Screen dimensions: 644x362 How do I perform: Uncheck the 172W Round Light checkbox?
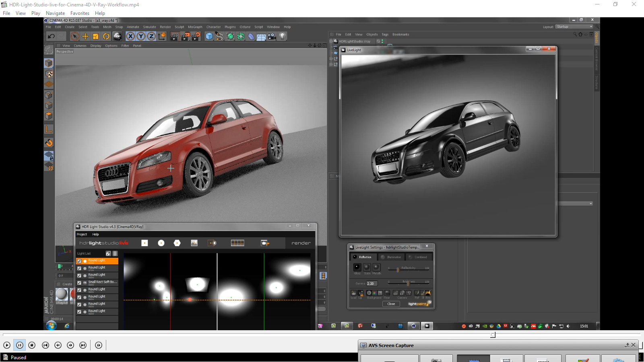point(79,268)
